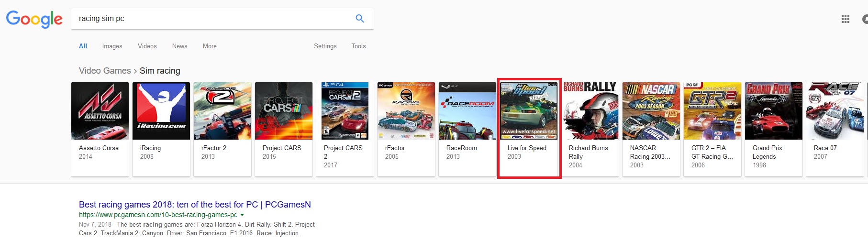
Task: Select the Assetto Corsa cover thumbnail
Action: [100, 111]
